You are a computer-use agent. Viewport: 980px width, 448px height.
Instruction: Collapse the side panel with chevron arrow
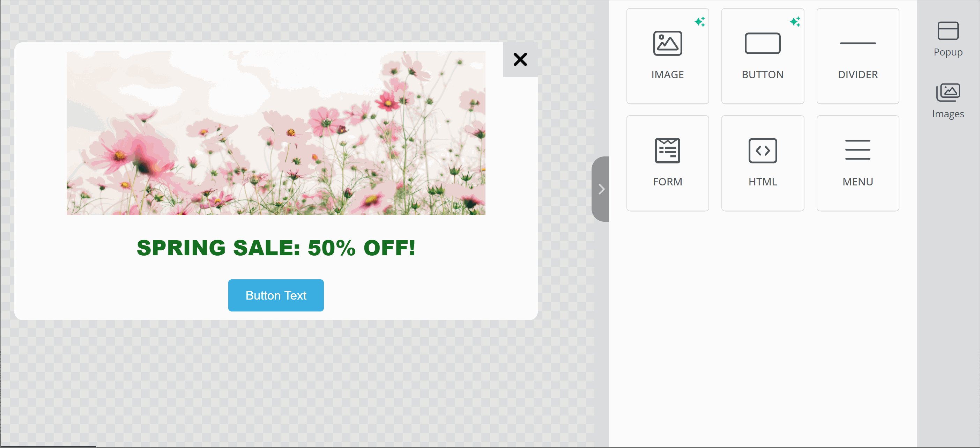pos(601,189)
